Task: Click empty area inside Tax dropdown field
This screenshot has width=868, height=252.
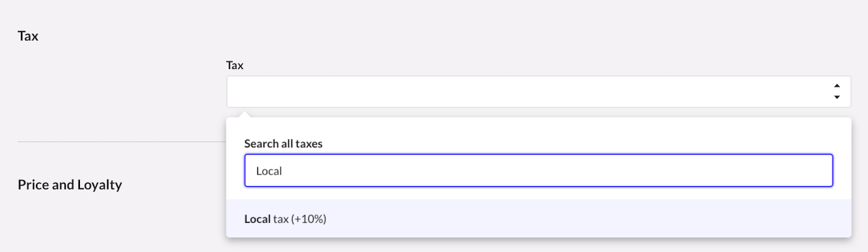Action: pyautogui.click(x=434, y=92)
